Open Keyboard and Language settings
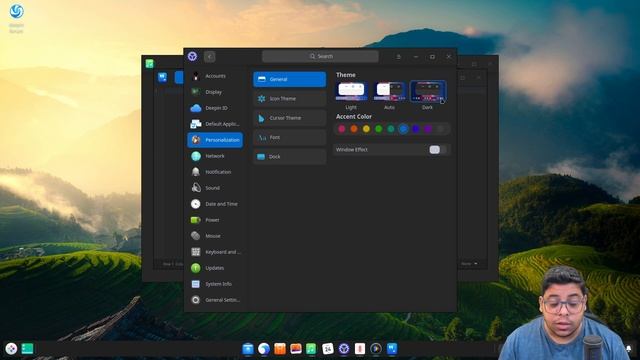The height and width of the screenshot is (360, 640). 215,252
